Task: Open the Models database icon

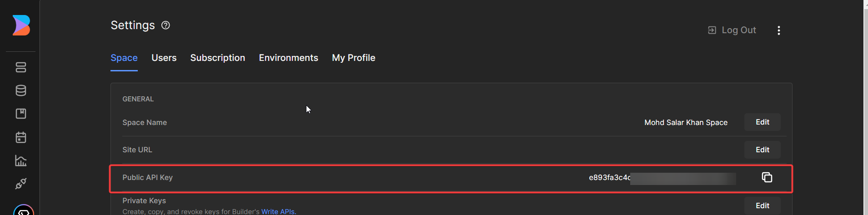Action: [21, 90]
